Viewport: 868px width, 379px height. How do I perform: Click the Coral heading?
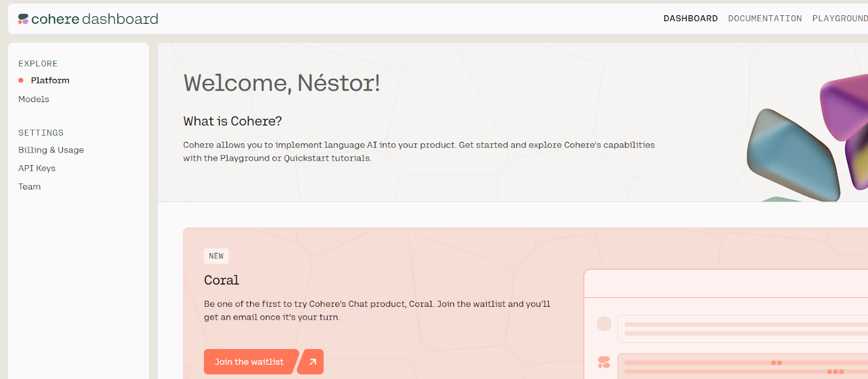pyautogui.click(x=221, y=280)
